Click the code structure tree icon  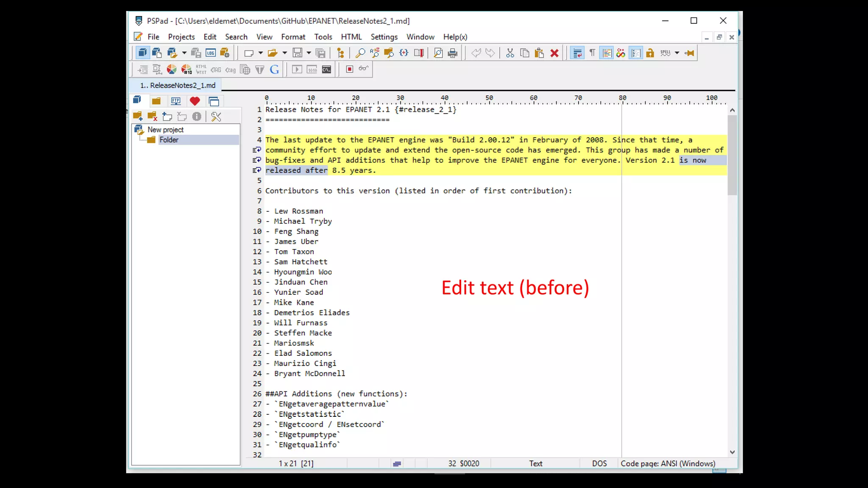point(340,53)
